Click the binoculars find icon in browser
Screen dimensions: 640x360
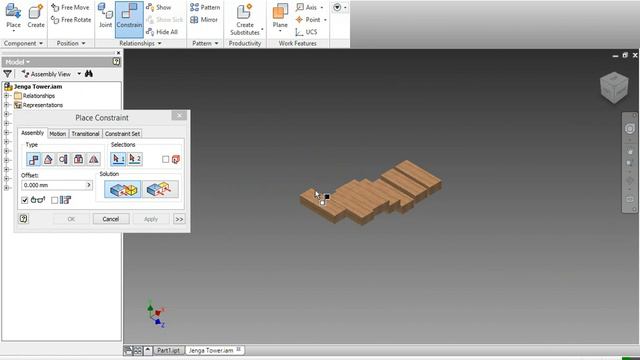89,73
